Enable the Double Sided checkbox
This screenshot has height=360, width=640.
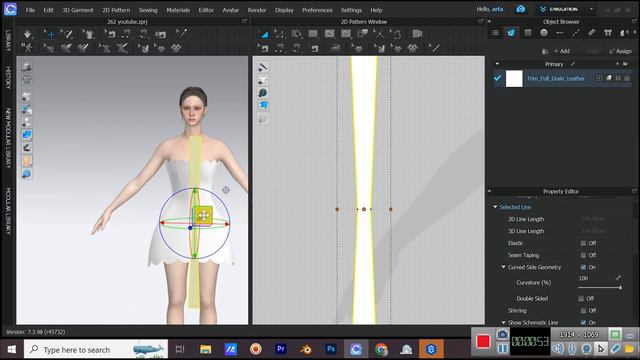581,299
